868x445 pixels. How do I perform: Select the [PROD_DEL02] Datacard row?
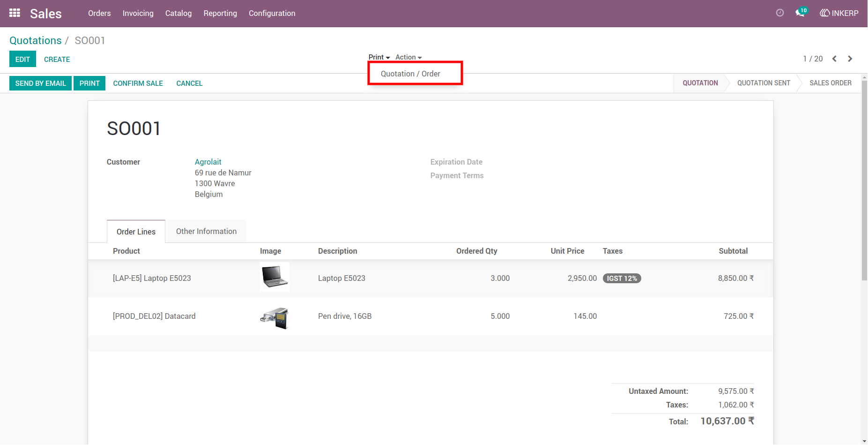[x=430, y=316]
